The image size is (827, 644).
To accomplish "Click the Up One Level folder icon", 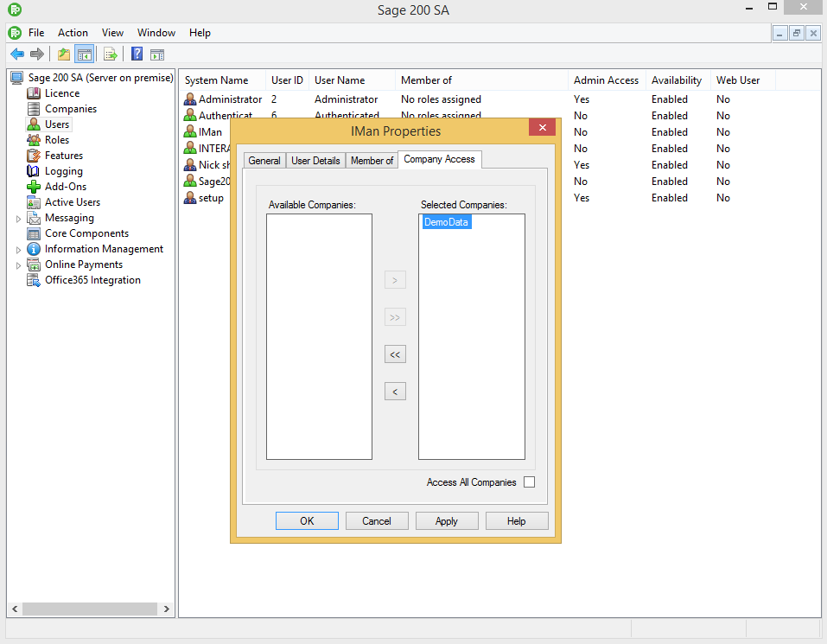I will click(64, 54).
